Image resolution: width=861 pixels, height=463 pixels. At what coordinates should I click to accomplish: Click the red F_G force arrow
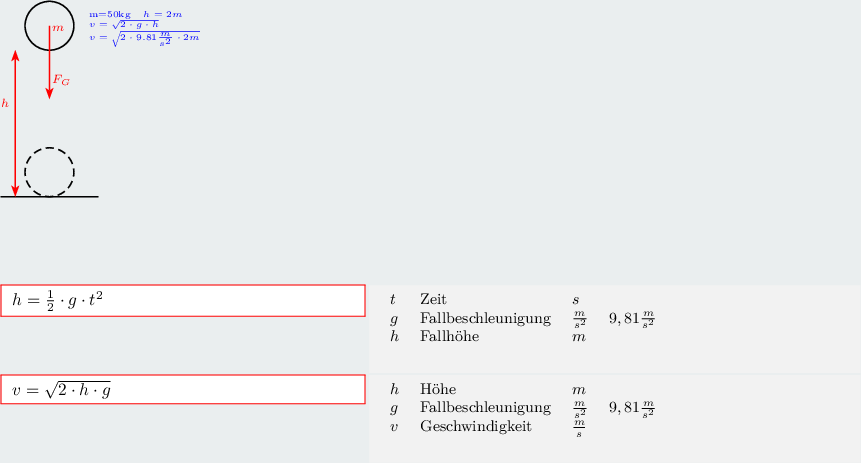(49, 63)
